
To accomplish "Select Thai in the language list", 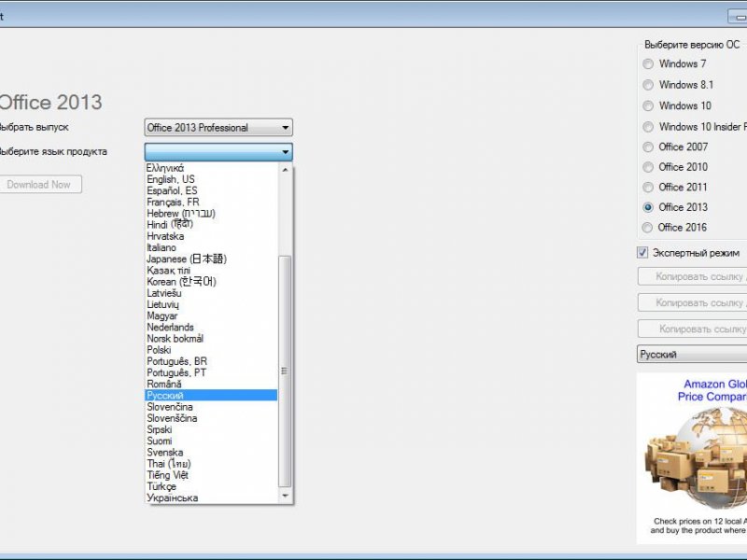I will (x=211, y=464).
